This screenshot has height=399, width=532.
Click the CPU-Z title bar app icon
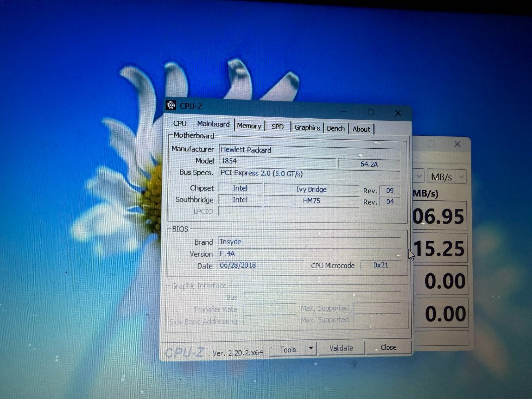pyautogui.click(x=171, y=105)
